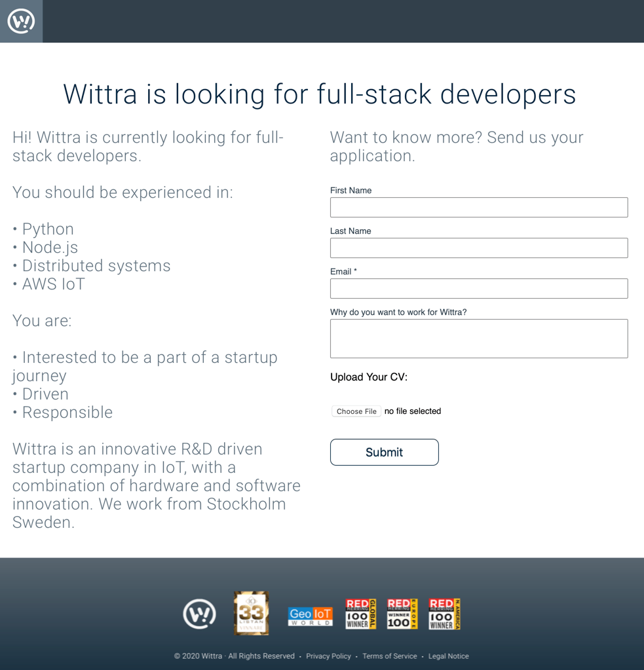Click the 'You should be experienced in:' text
644x670 pixels.
123,193
